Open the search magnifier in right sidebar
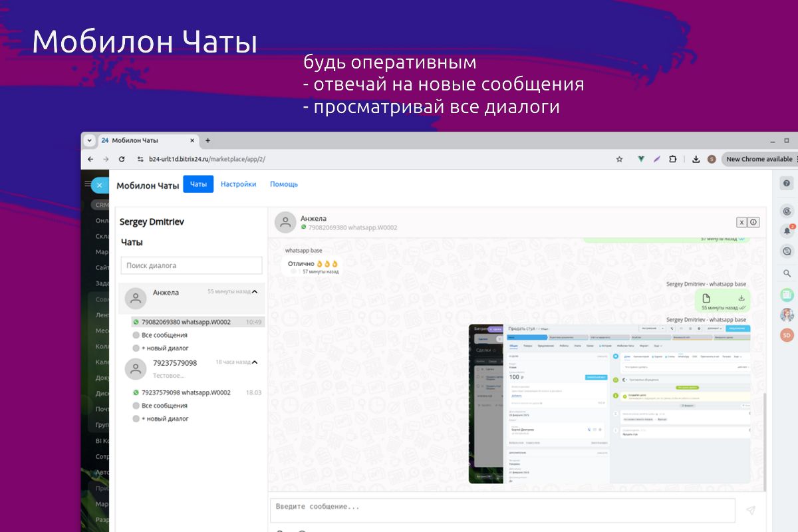Viewport: 798px width, 532px height. tap(787, 273)
